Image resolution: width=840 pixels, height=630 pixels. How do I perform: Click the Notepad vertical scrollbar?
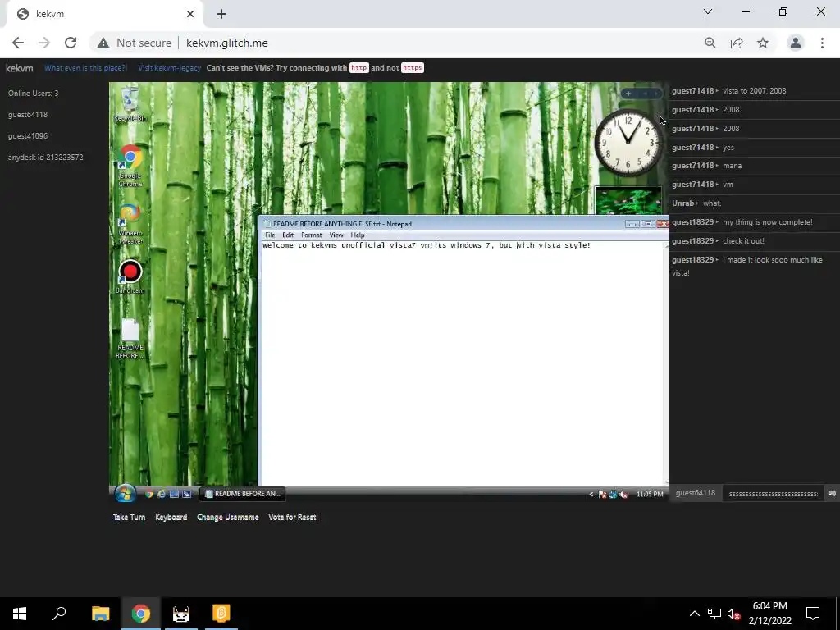[x=666, y=363]
